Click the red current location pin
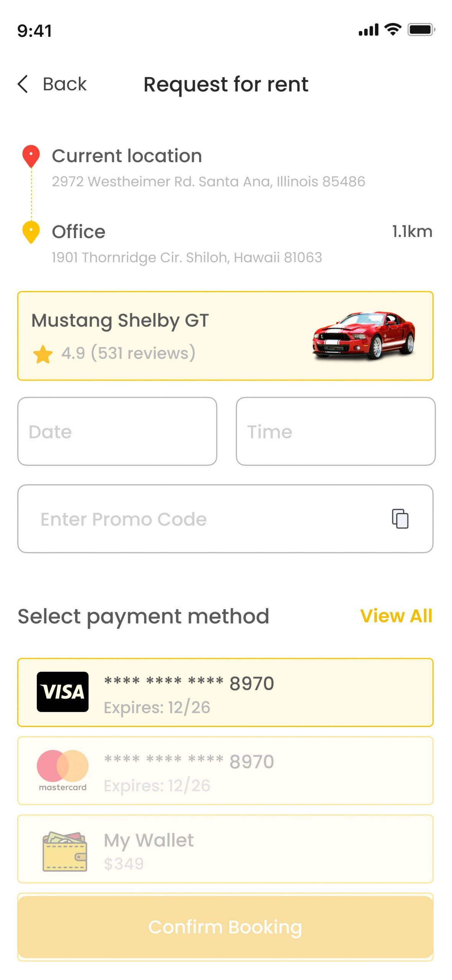This screenshot has height=980, width=452. 31,156
